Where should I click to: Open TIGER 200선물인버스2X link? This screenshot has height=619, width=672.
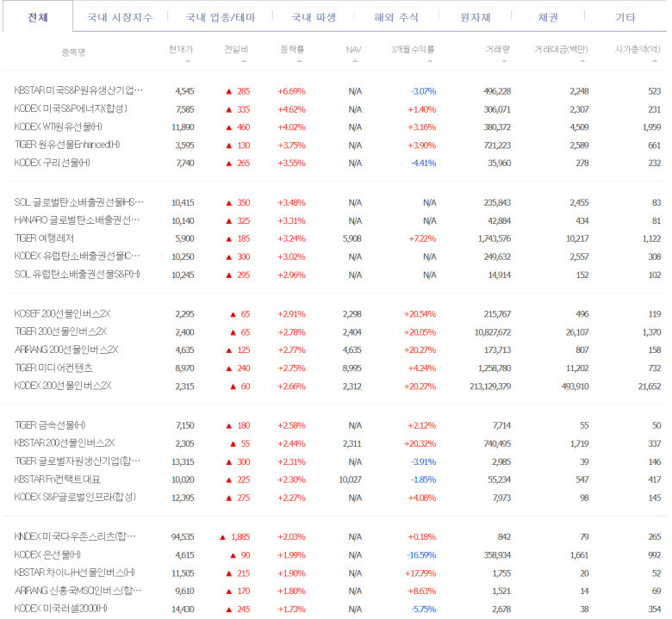tap(60, 331)
